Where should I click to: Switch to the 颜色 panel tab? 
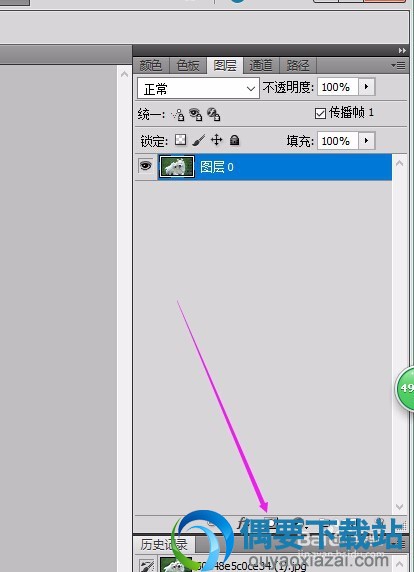tap(151, 66)
